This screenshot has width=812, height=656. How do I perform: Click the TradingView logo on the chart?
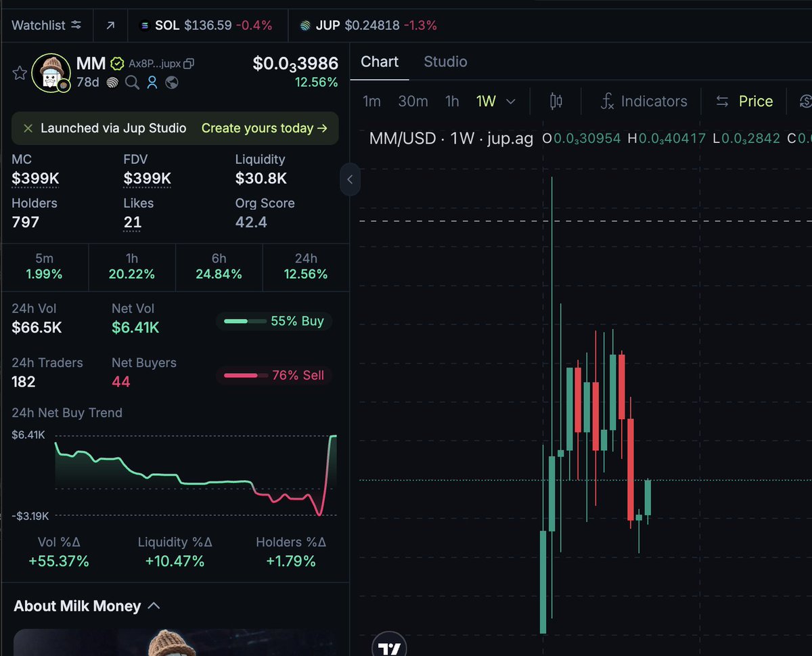click(x=389, y=645)
